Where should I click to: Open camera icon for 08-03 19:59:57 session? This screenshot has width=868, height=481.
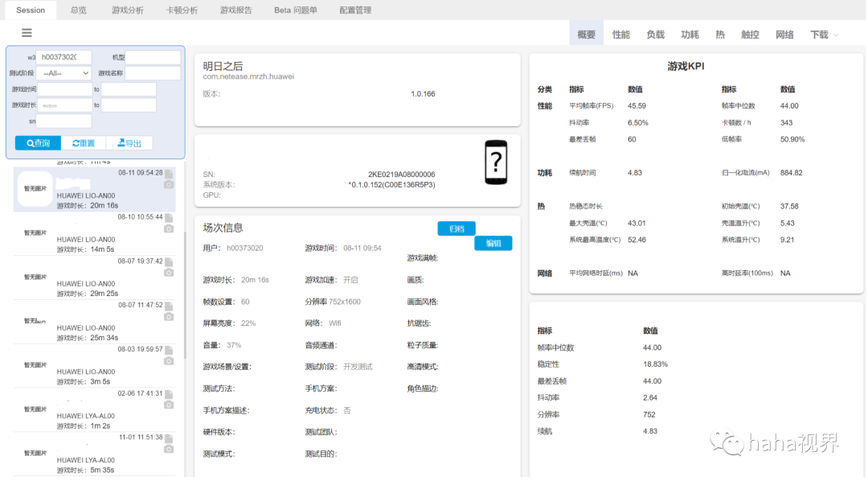169,360
